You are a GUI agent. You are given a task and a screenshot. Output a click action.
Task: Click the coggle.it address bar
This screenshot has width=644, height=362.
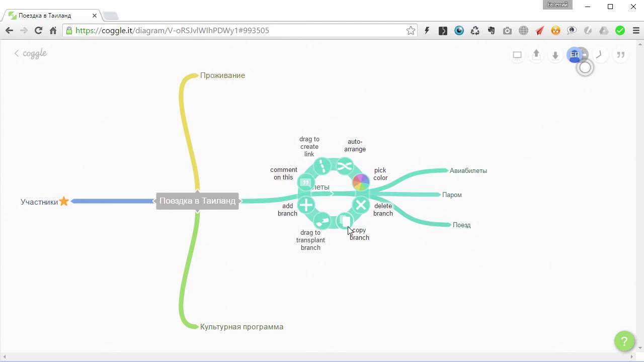point(239,31)
